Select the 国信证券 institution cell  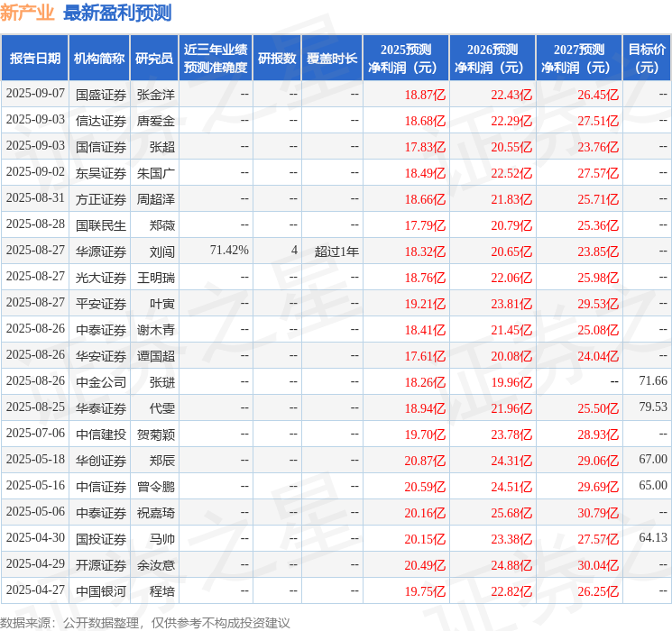point(101,147)
